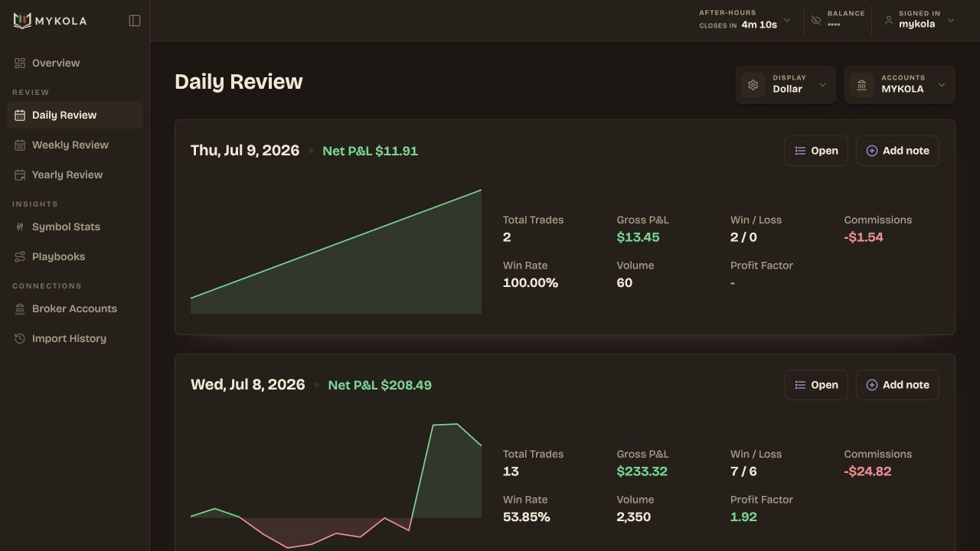The height and width of the screenshot is (551, 980).
Task: Add note to Thu, Jul 9
Action: [x=897, y=151]
